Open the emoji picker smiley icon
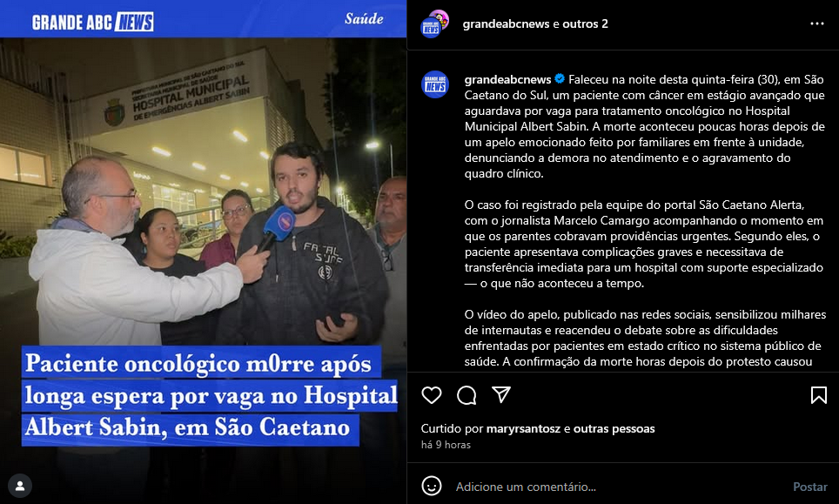The height and width of the screenshot is (504, 839). (x=432, y=487)
